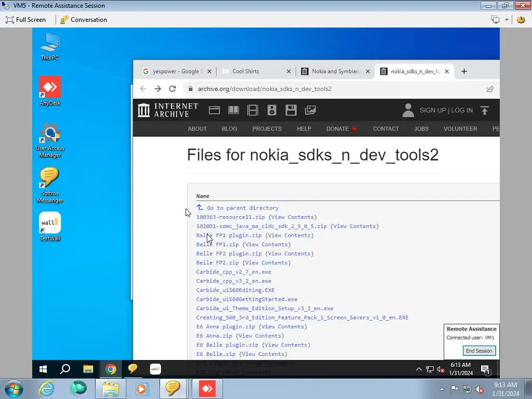Screen dimensions: 532x399
Task: Open a new Chrome tab with plus button
Action: coord(464,71)
